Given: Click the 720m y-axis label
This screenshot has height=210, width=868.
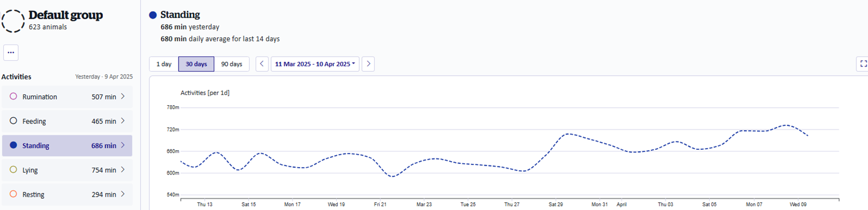Looking at the screenshot, I should point(173,129).
